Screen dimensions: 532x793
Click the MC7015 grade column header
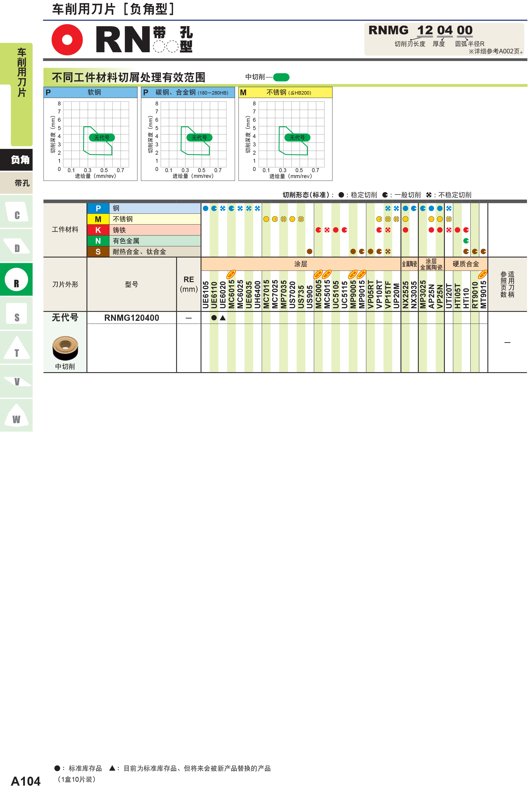click(266, 294)
